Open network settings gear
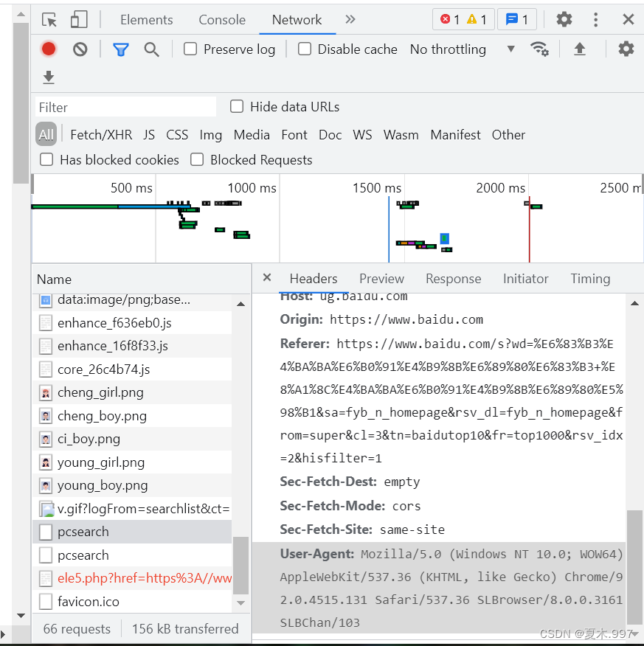 626,49
